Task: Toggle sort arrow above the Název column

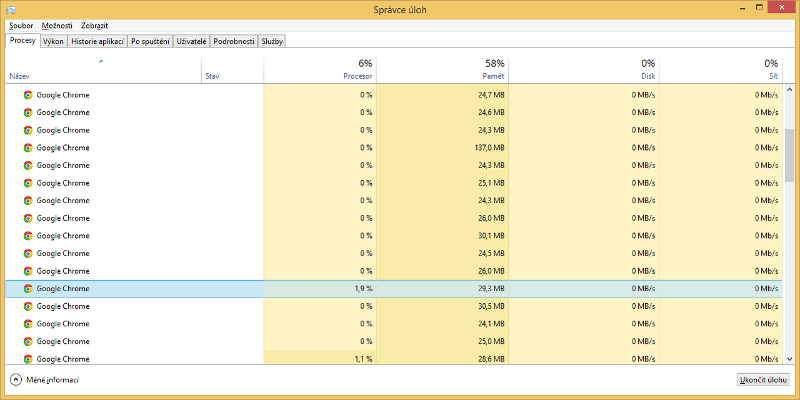Action: pos(101,62)
